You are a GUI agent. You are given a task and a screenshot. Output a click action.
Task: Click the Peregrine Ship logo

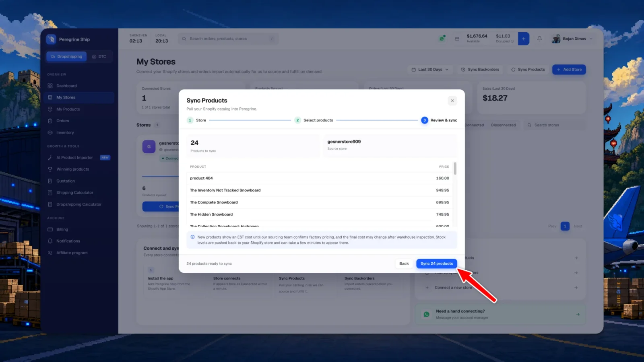(51, 39)
